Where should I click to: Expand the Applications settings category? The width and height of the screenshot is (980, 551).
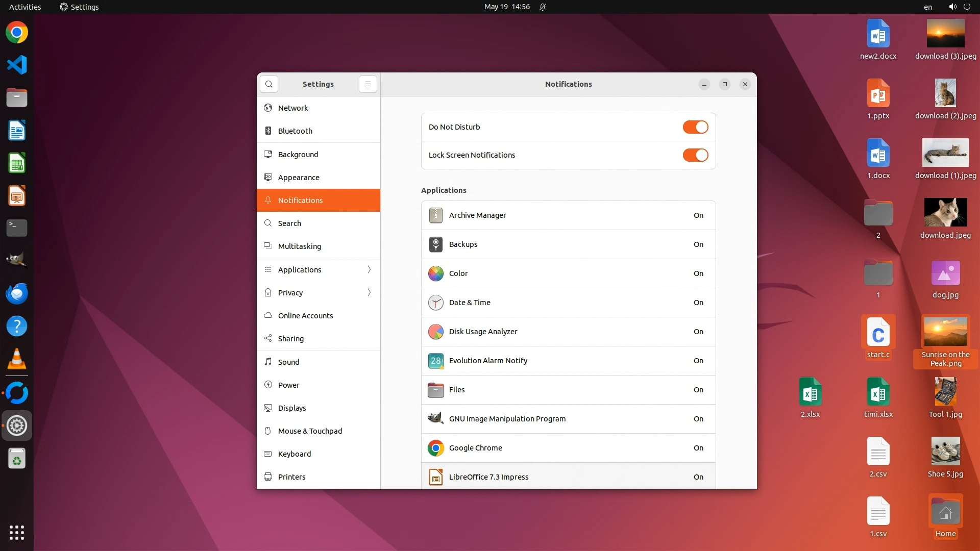(x=318, y=270)
